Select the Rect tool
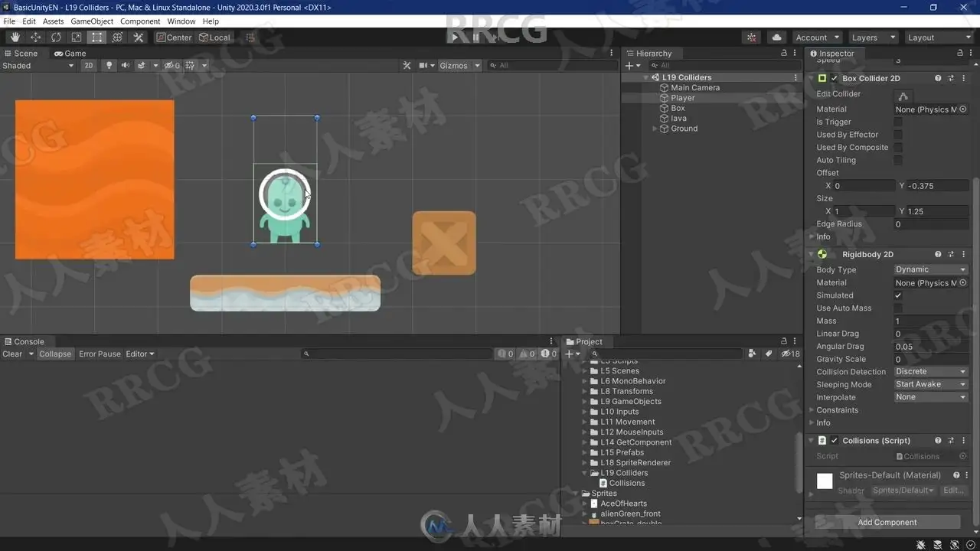The height and width of the screenshot is (551, 980). [x=97, y=37]
